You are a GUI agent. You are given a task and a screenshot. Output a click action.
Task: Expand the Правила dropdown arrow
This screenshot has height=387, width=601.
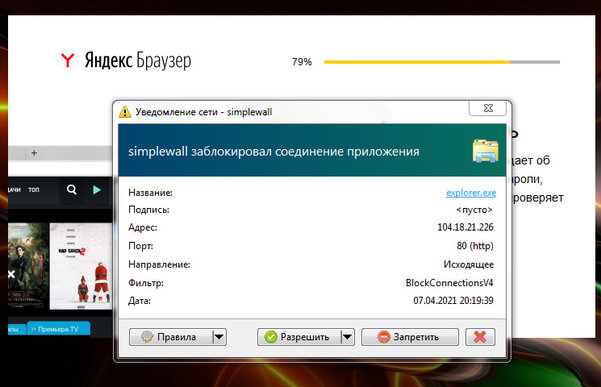tap(219, 337)
